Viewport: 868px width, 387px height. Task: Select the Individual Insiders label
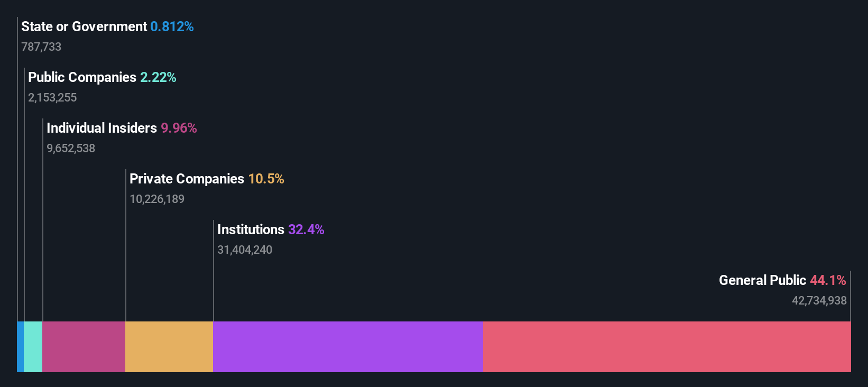(101, 128)
